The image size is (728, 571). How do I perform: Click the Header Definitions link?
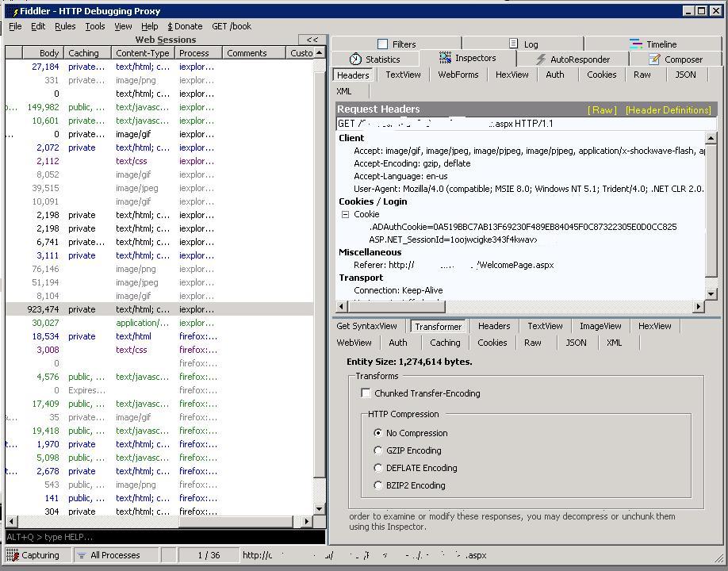click(668, 110)
